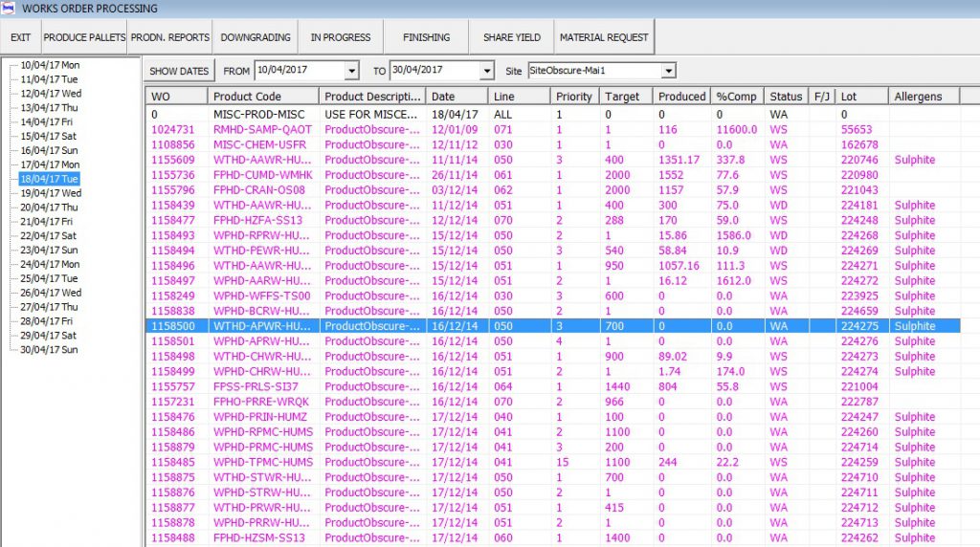This screenshot has height=547, width=980.
Task: Select the DOWNGRADING toolbar button
Action: [x=255, y=37]
